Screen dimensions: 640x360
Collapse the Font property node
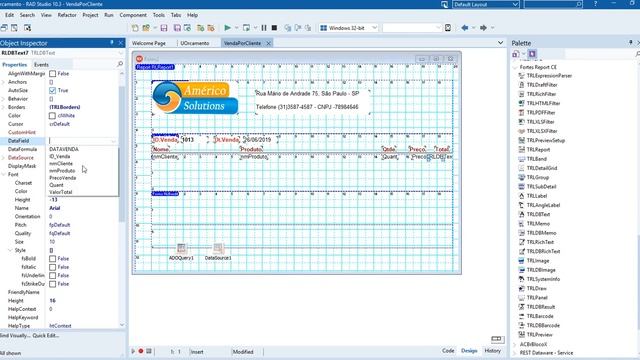click(x=4, y=175)
